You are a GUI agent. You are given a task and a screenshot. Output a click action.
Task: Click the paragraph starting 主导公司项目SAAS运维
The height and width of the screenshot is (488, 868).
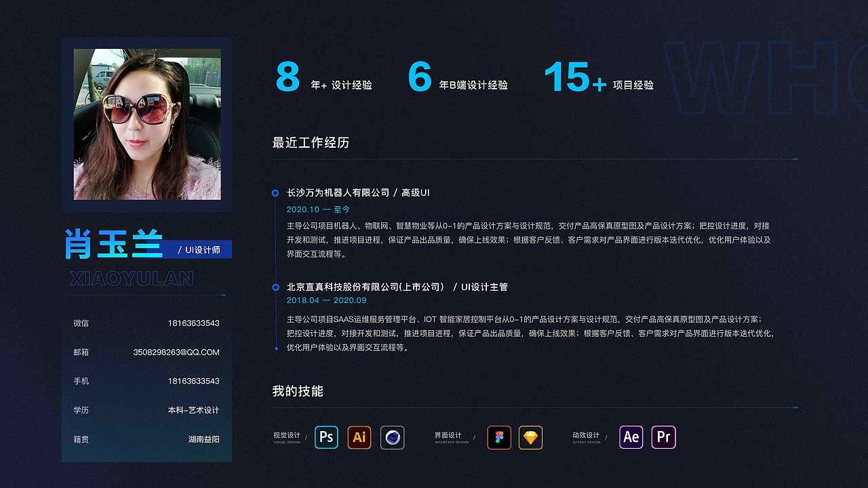click(x=530, y=333)
